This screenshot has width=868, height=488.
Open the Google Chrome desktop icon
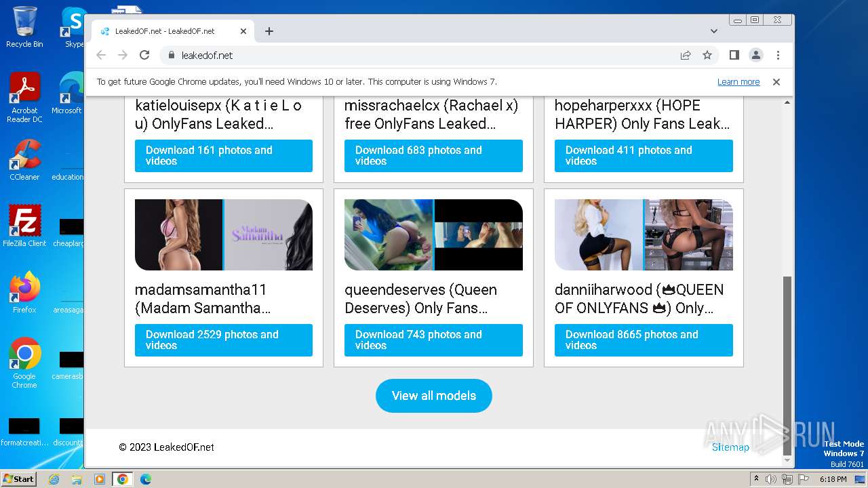[24, 363]
